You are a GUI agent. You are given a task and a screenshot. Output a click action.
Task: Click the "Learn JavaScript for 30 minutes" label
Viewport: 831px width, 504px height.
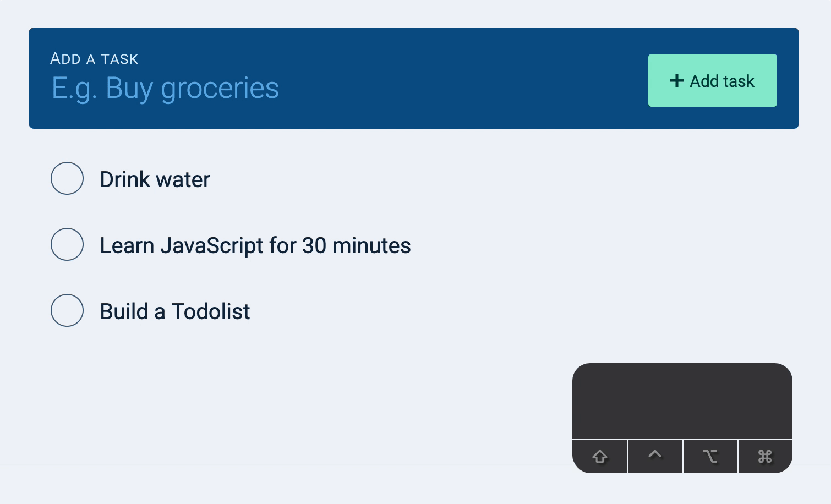pos(255,245)
